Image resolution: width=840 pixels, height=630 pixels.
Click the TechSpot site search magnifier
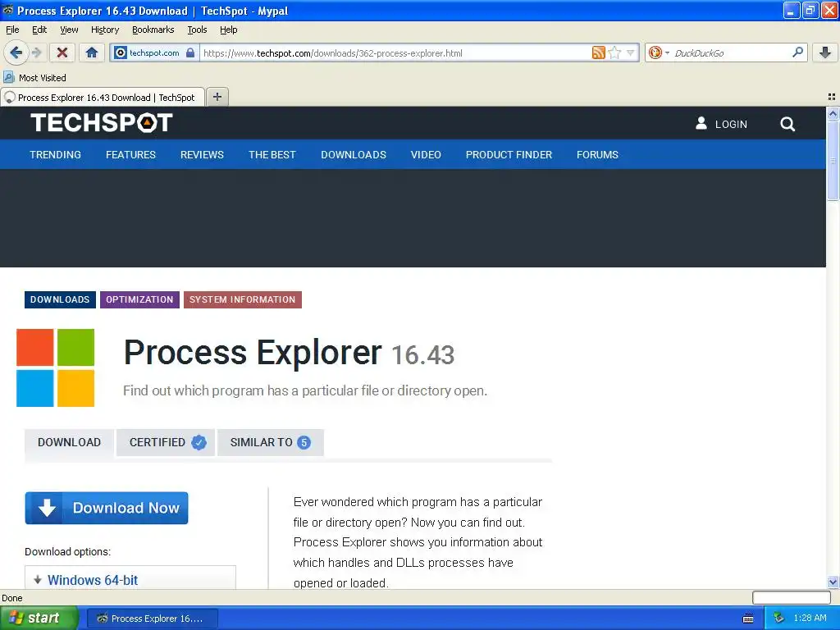pyautogui.click(x=787, y=125)
